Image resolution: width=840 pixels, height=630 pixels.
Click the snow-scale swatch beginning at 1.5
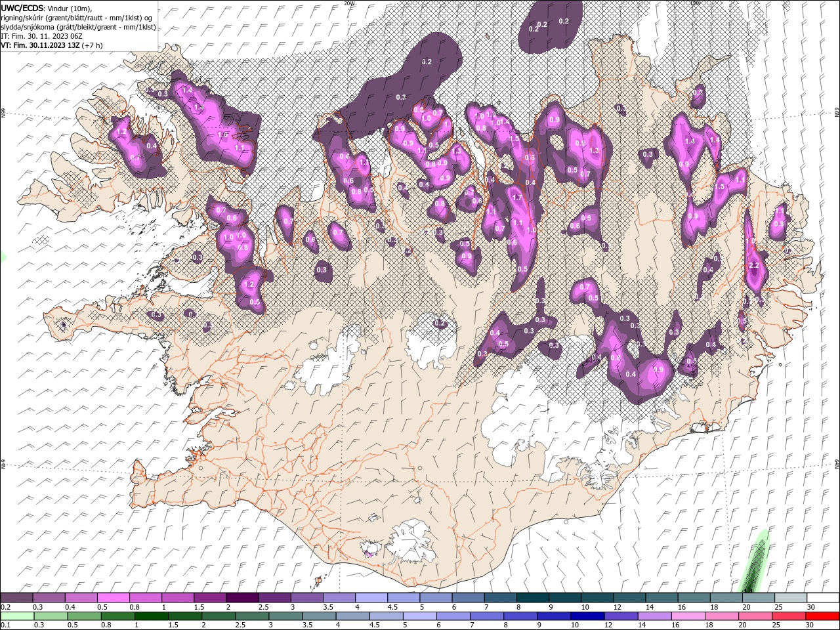[210, 598]
